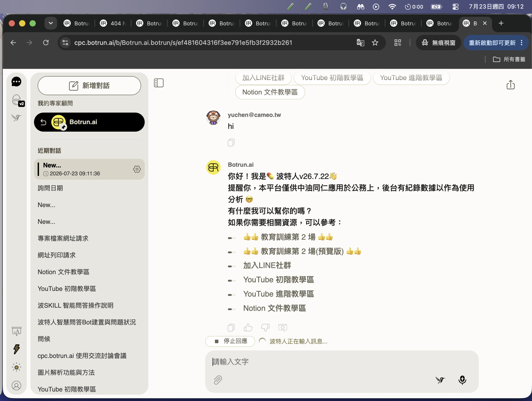Open cpc.botrun.ai 使用交流討論會議 conversation
The image size is (532, 401).
pos(89,356)
